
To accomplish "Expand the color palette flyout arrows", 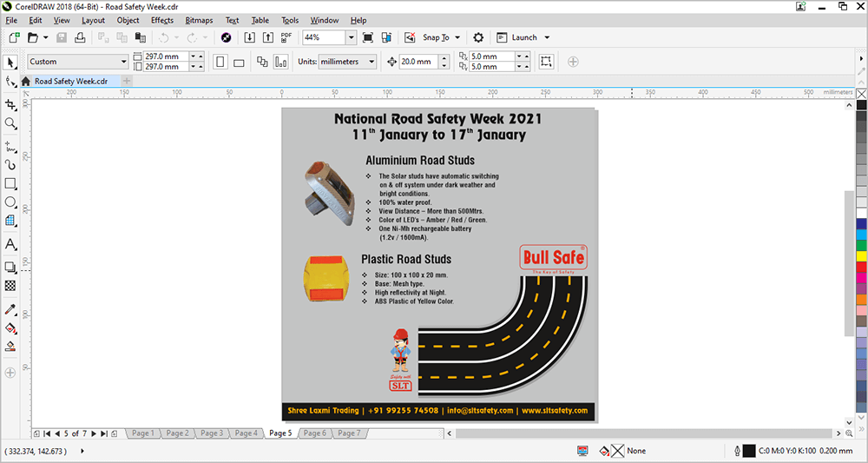I will pos(861,430).
